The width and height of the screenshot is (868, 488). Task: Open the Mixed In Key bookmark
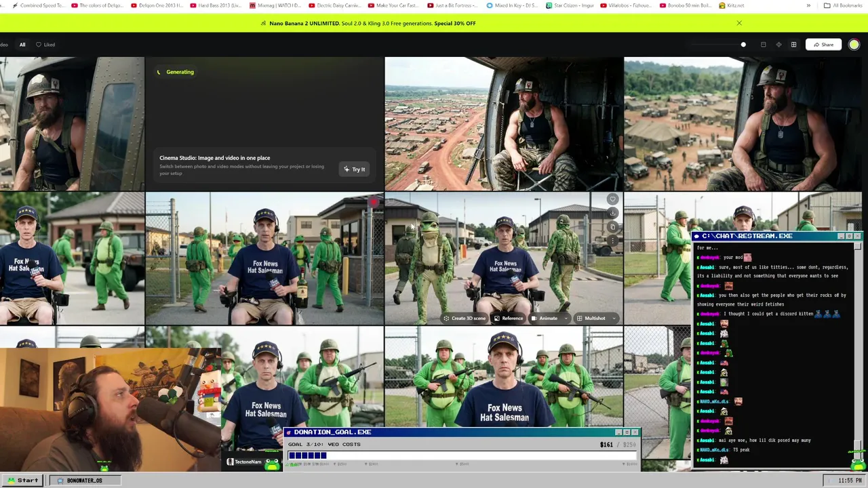512,5
